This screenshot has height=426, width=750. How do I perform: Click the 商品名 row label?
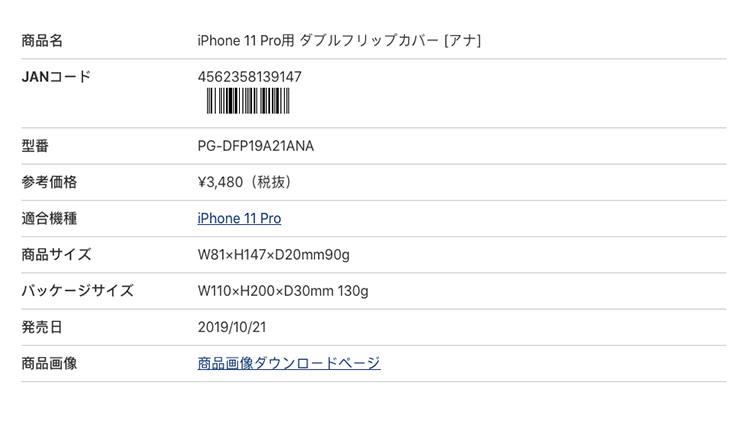(x=42, y=41)
